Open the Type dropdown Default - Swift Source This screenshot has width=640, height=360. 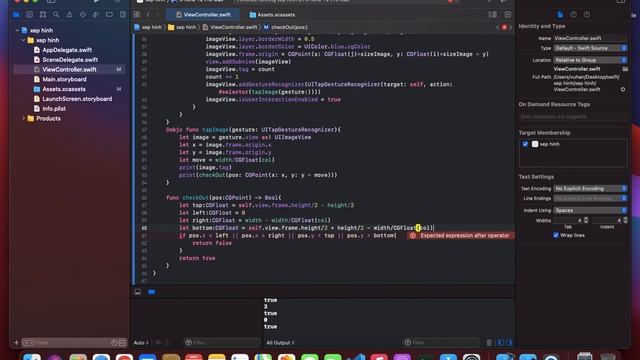pos(590,48)
